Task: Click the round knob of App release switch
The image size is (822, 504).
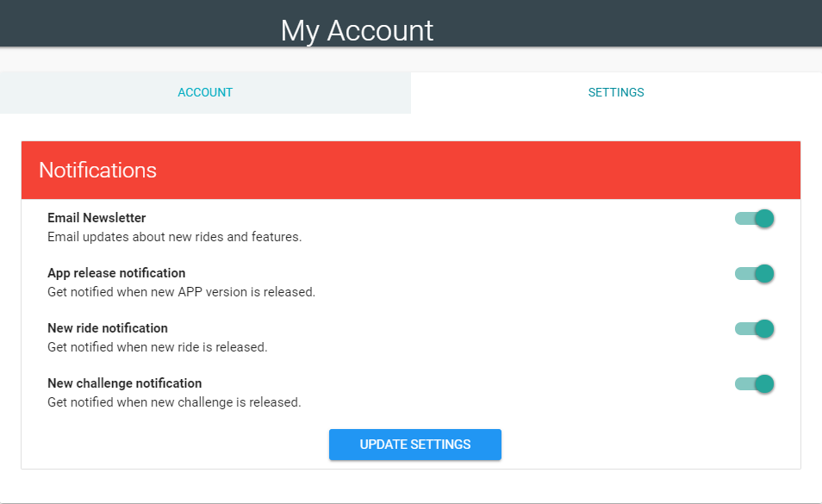Action: pos(764,273)
